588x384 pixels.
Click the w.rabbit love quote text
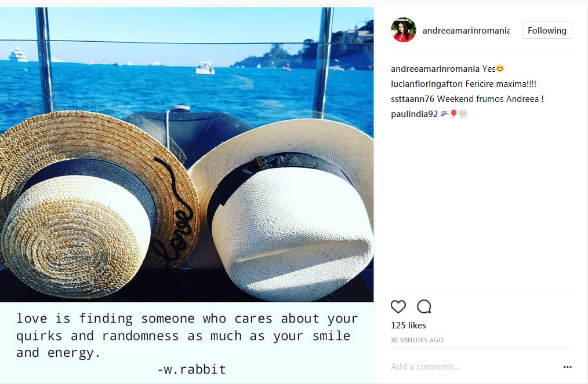pyautogui.click(x=187, y=343)
